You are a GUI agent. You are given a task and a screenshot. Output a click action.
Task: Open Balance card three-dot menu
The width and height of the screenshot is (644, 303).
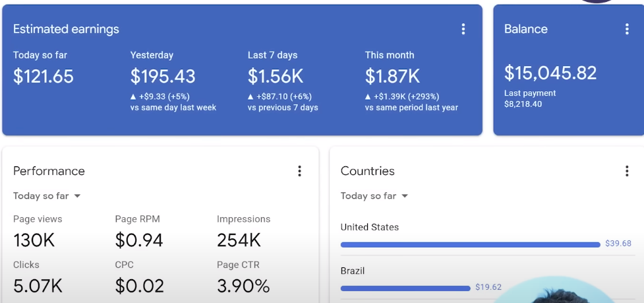pyautogui.click(x=627, y=29)
